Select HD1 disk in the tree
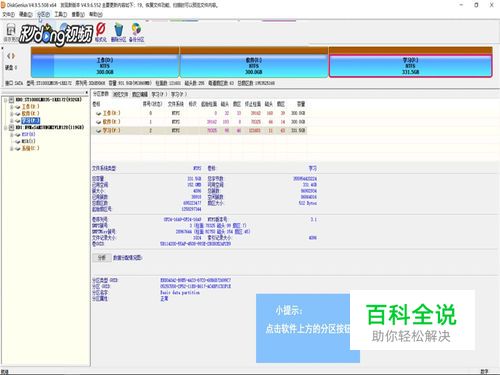500x375 pixels. coord(50,128)
